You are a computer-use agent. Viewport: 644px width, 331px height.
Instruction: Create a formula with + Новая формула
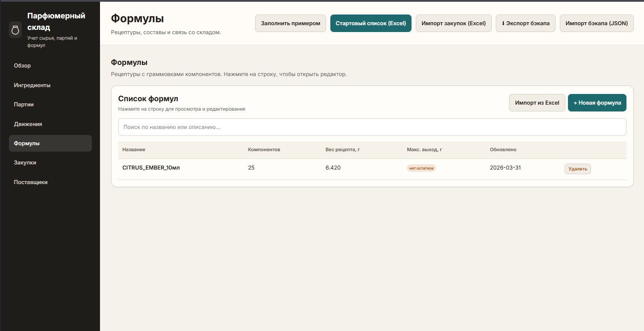coord(597,103)
